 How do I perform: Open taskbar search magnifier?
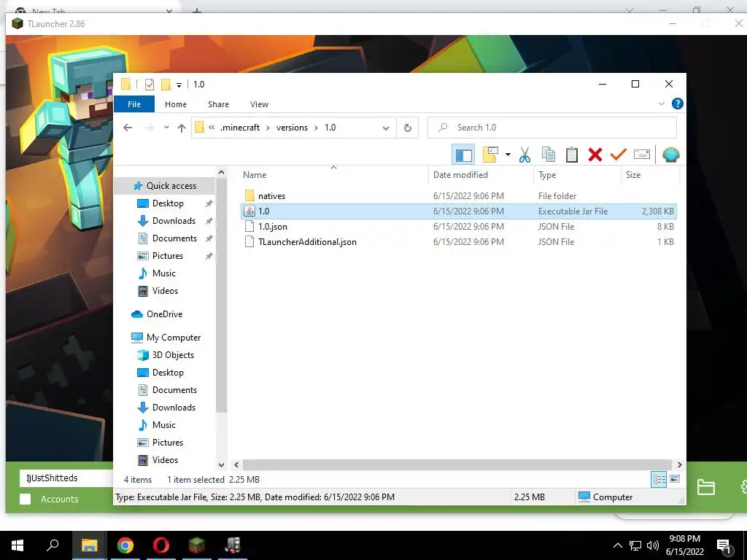(53, 545)
